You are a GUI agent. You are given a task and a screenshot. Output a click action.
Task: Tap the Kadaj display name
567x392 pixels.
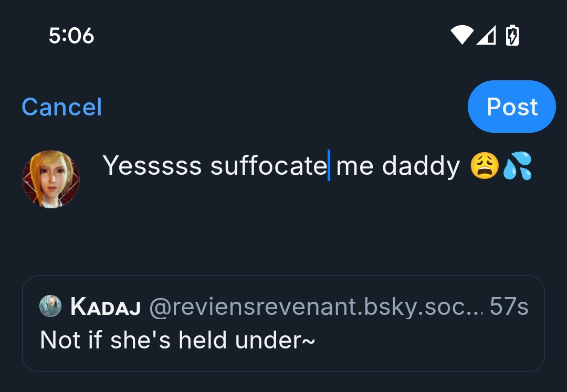click(x=105, y=307)
